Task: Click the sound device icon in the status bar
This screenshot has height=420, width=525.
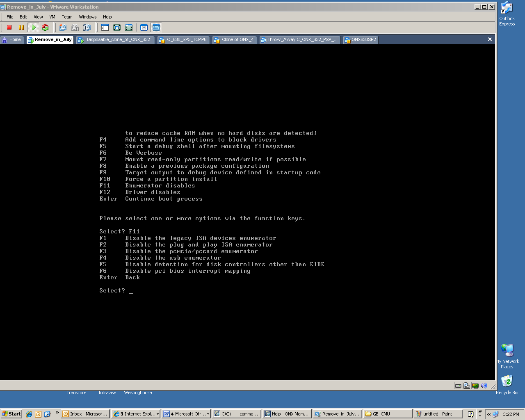Action: pyautogui.click(x=484, y=386)
